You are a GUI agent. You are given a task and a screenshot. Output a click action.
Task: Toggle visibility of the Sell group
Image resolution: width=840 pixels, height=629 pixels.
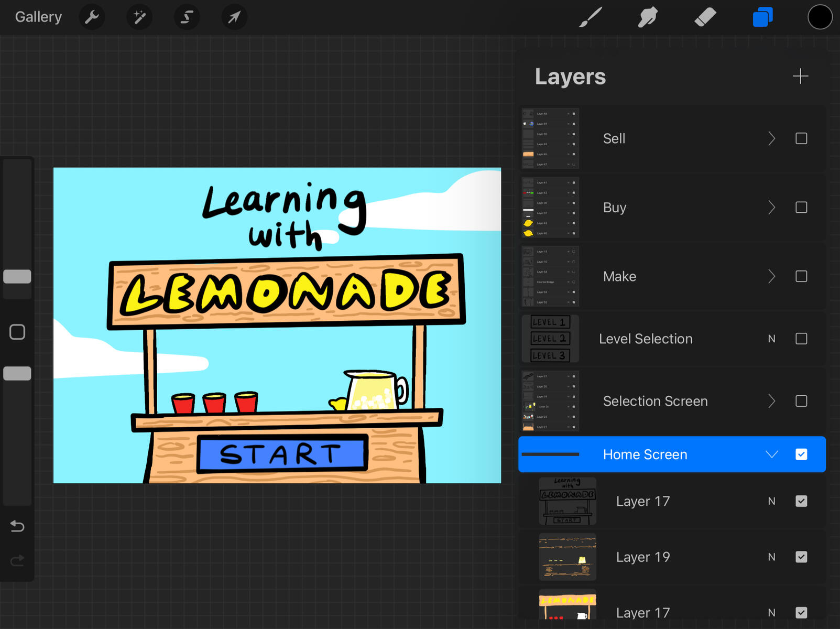[801, 138]
